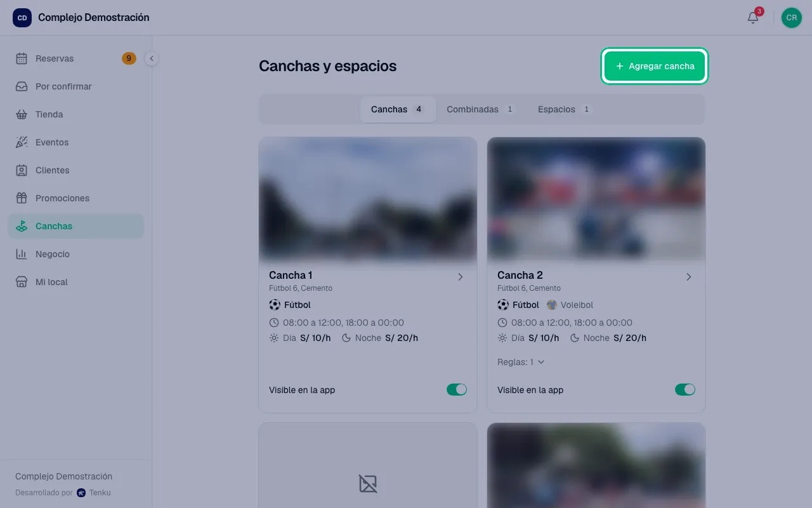Click the Cancha 1 photo thumbnail
The width and height of the screenshot is (812, 508).
368,199
